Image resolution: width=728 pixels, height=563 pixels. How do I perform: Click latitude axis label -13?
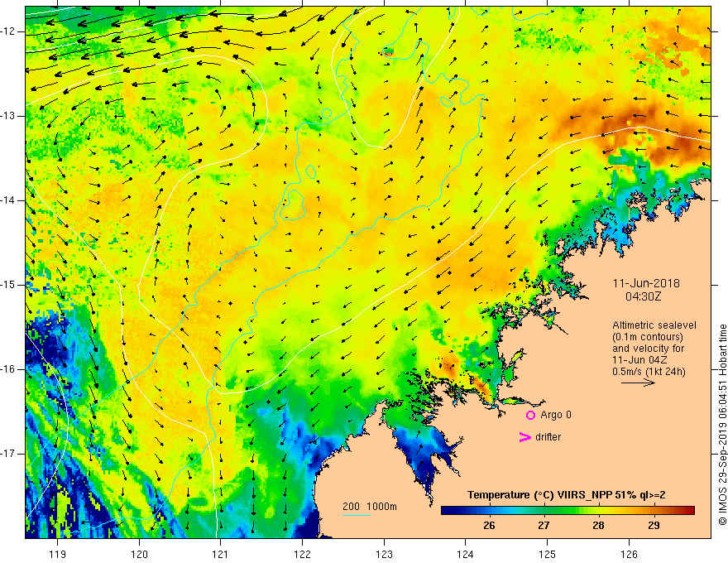8,116
